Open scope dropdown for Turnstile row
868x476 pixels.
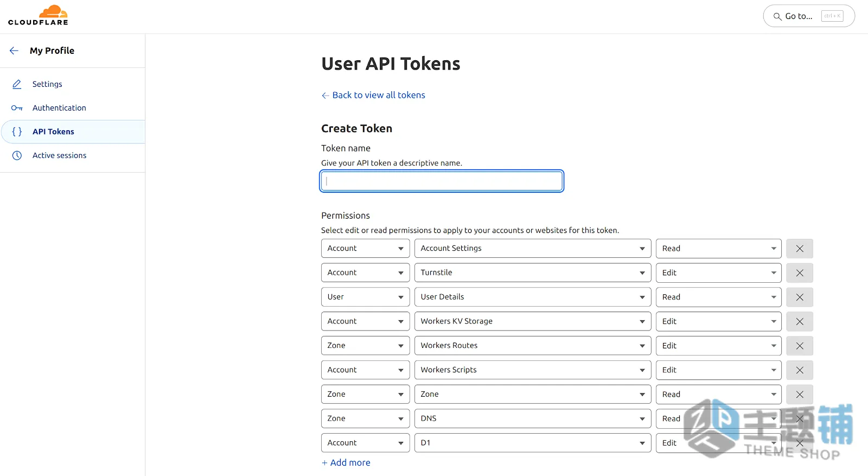coord(365,272)
